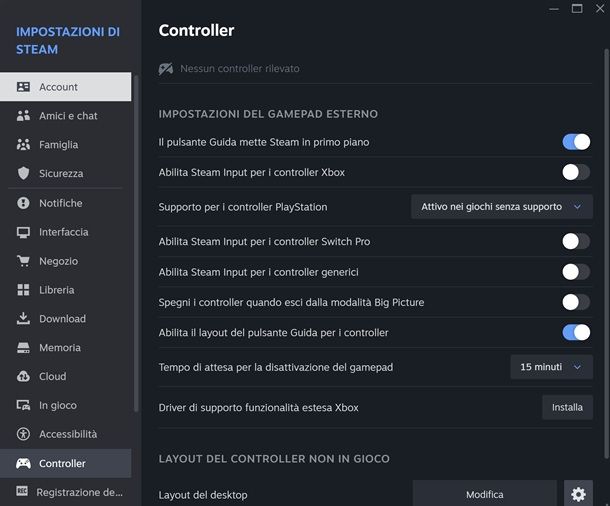Open desktop layout gear settings
The image size is (610, 506).
tap(577, 494)
